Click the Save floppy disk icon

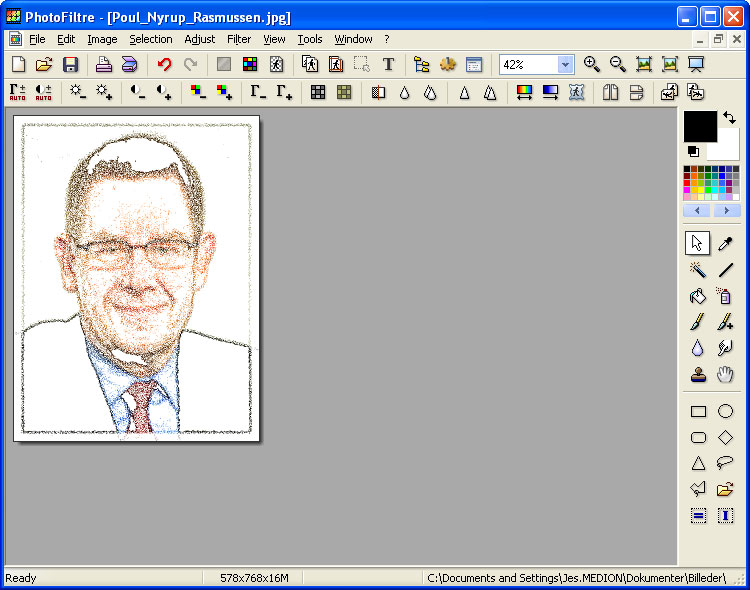pos(70,65)
